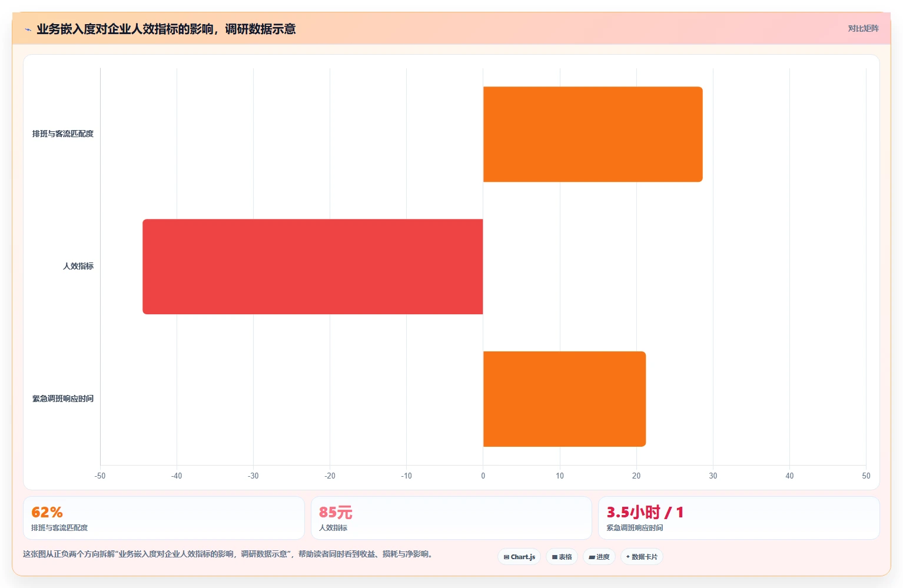Click the x-axis tick label 20

tap(636, 476)
